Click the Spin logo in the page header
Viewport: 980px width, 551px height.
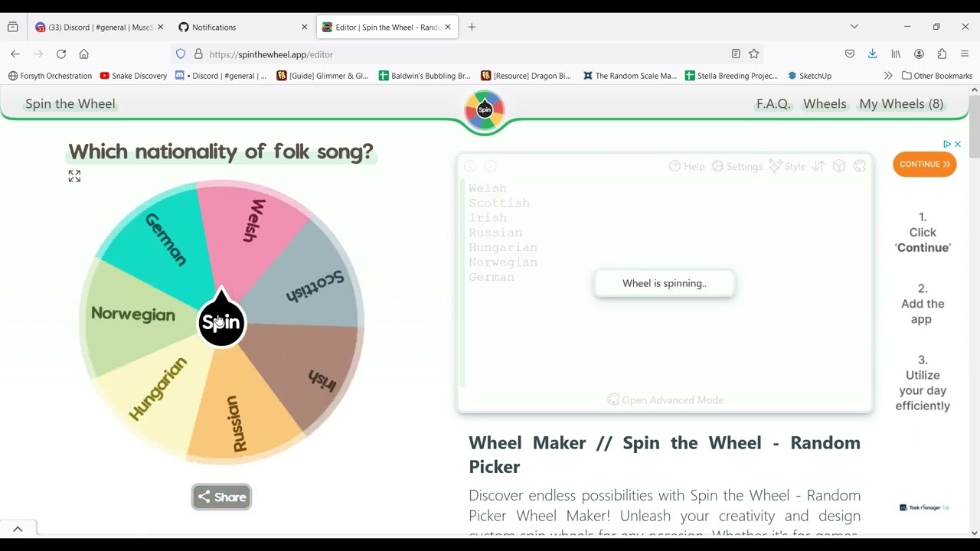[485, 110]
